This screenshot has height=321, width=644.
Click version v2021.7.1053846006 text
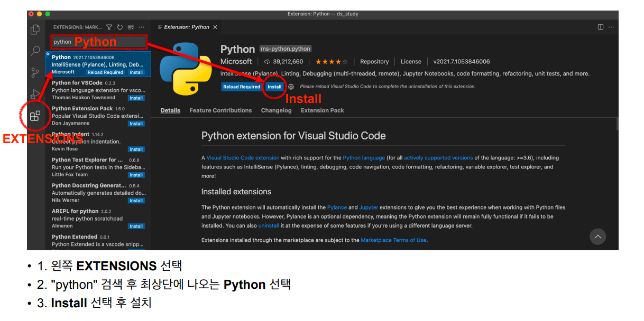click(x=462, y=62)
